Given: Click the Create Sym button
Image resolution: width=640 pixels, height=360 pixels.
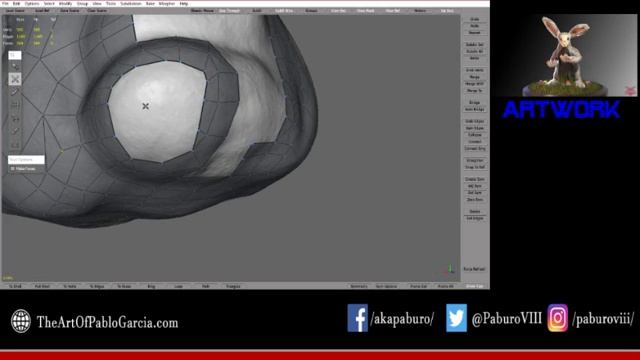Looking at the screenshot, I should pyautogui.click(x=475, y=179).
